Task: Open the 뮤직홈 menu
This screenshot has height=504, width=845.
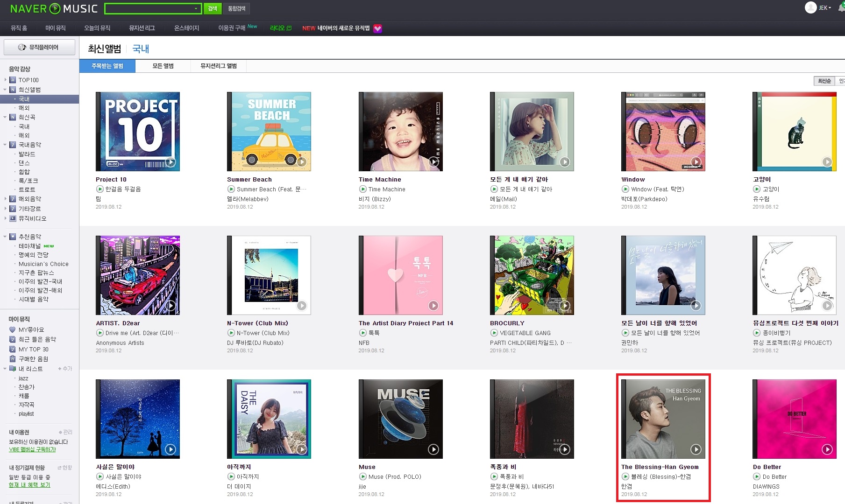Action: (19, 28)
